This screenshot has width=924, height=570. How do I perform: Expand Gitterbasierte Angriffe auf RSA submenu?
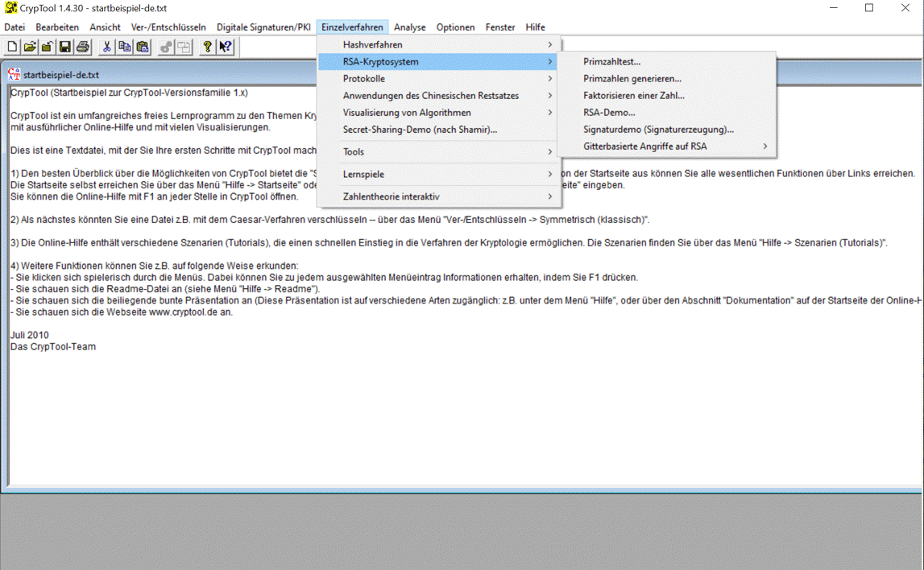(x=666, y=147)
